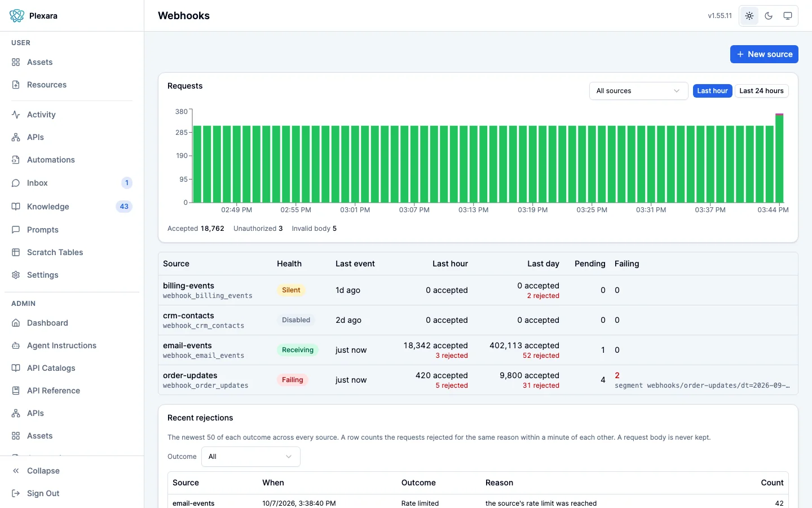Viewport: 812px width, 508px height.
Task: Click the Inbox unread count badge
Action: click(127, 183)
